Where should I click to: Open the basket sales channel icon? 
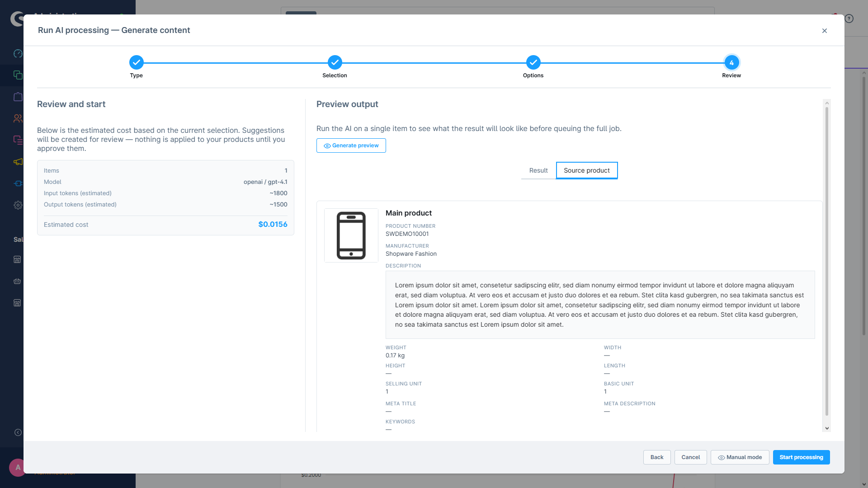click(x=17, y=281)
